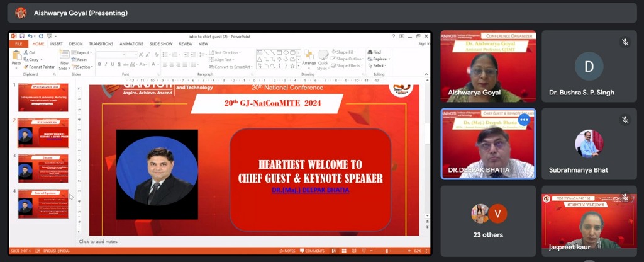Open the Select dropdown in Editing group
Image resolution: width=644 pixels, height=262 pixels.
(378, 65)
